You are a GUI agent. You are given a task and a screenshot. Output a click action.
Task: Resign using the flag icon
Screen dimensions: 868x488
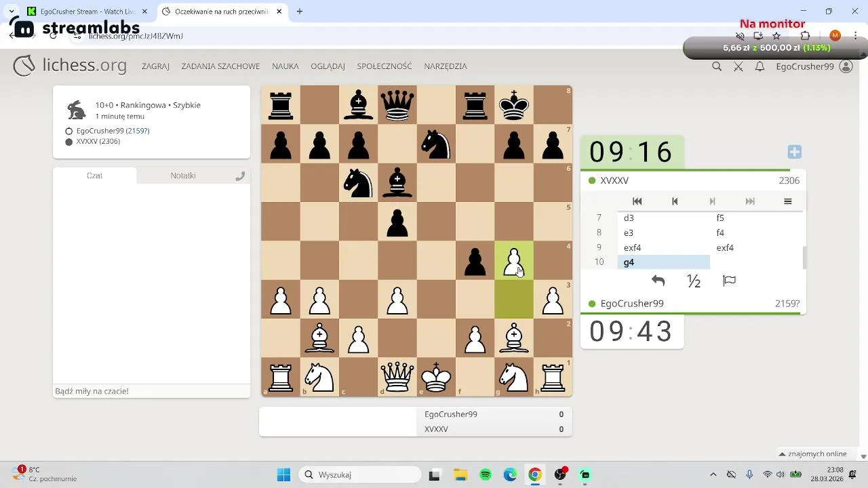pos(729,281)
